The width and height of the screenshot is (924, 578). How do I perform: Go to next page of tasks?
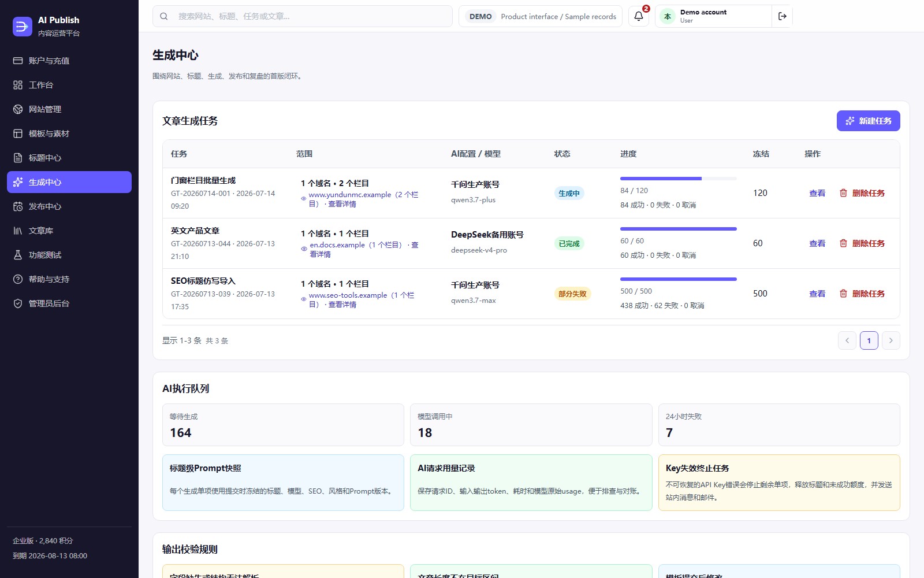pos(891,340)
